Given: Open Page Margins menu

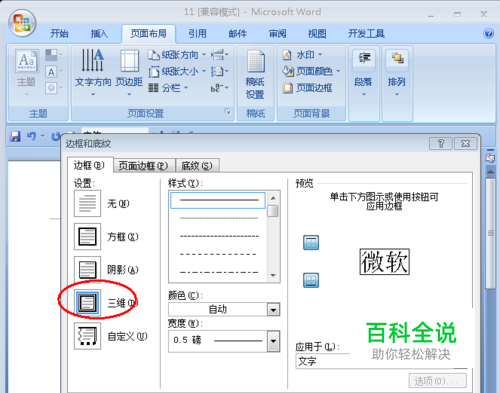Looking at the screenshot, I should pos(129,73).
